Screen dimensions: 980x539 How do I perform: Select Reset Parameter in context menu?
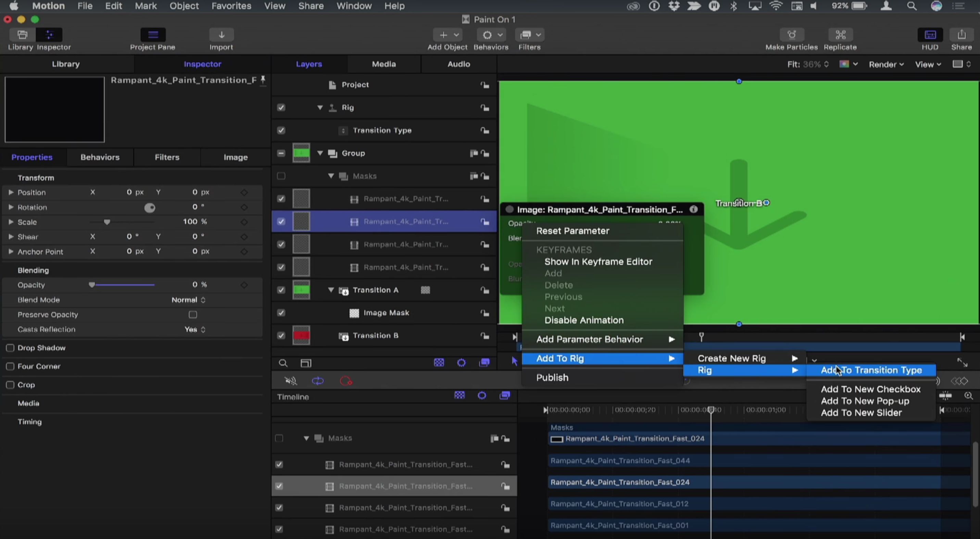[x=573, y=231]
